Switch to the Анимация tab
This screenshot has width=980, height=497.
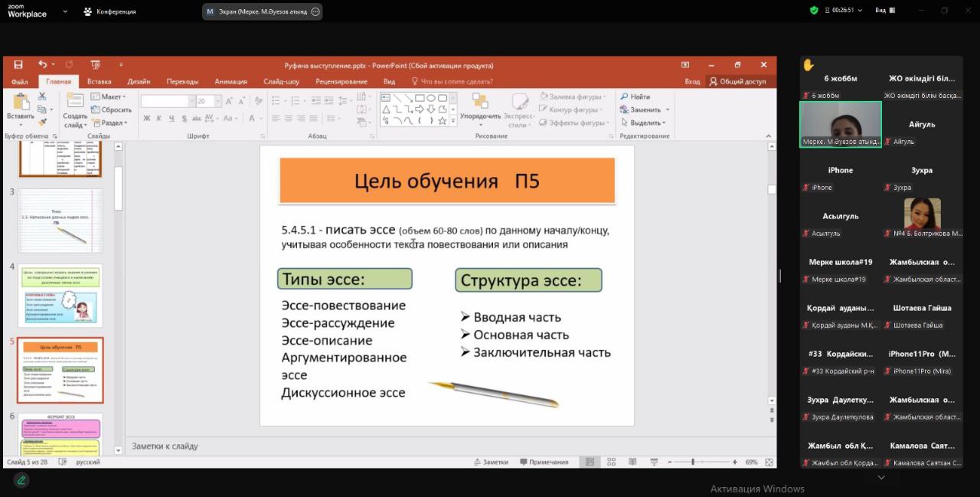231,81
